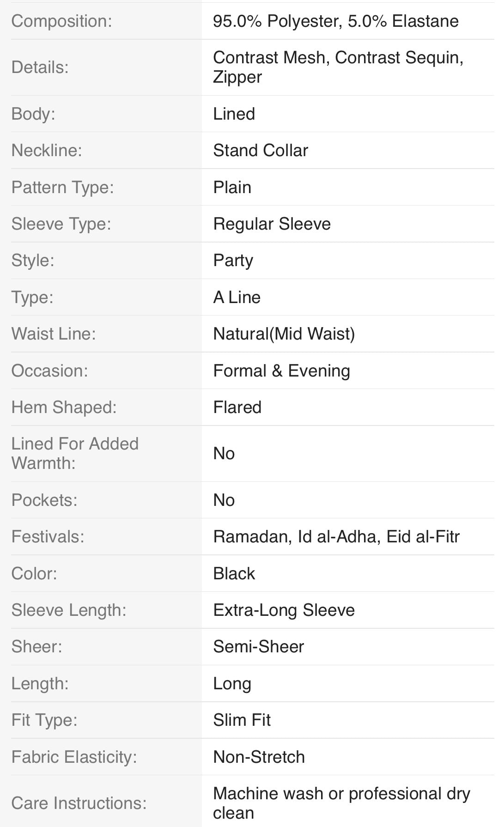
Task: Select the Regular Sleeve value
Action: 272,224
